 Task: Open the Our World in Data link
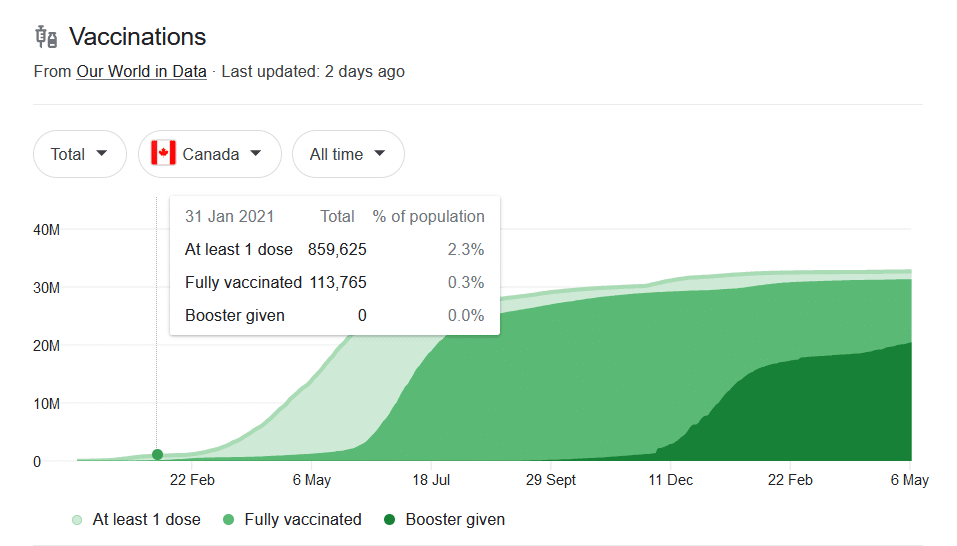pos(141,72)
